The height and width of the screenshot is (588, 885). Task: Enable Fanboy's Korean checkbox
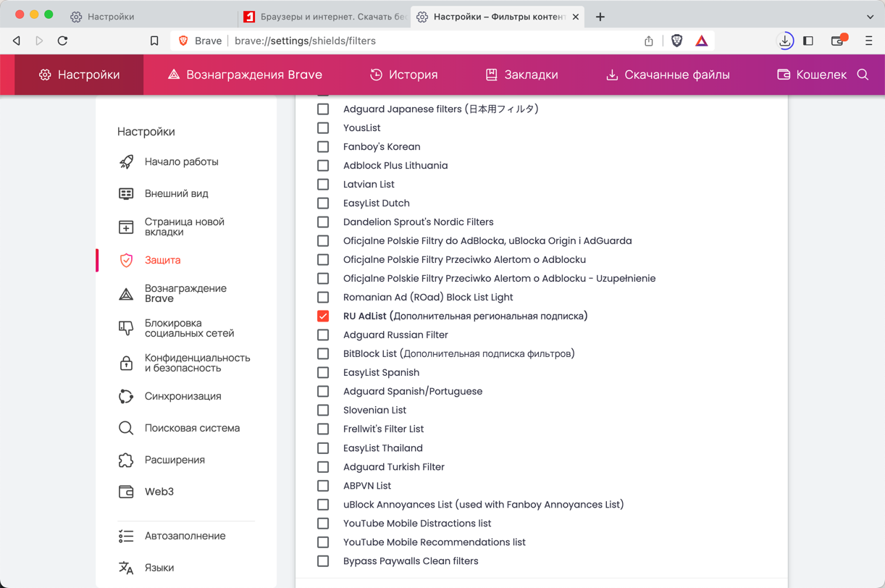(323, 147)
